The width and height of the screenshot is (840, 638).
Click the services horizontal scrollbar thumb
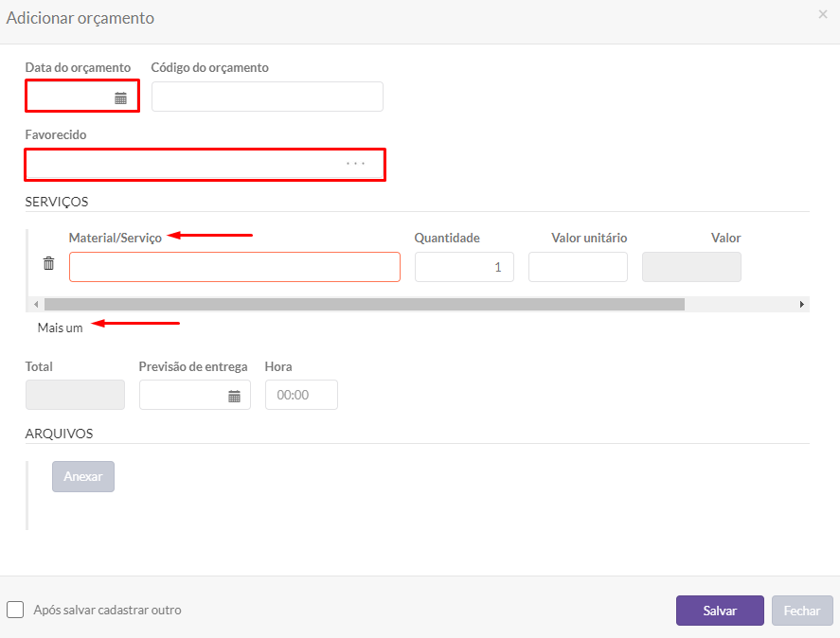click(365, 304)
